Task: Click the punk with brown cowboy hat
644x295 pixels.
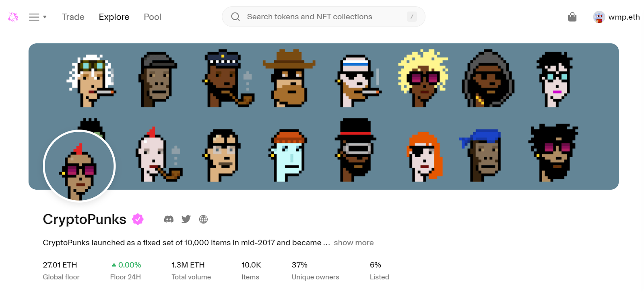Action: [289, 78]
